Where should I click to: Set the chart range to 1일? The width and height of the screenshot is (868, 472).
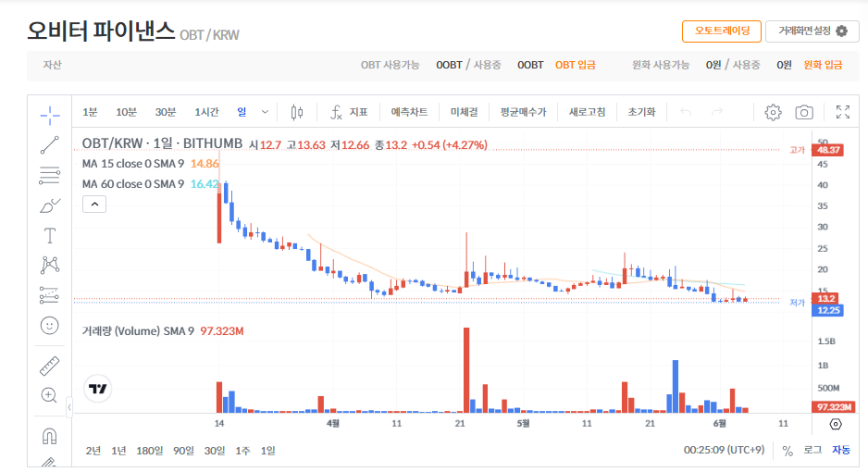pos(268,451)
